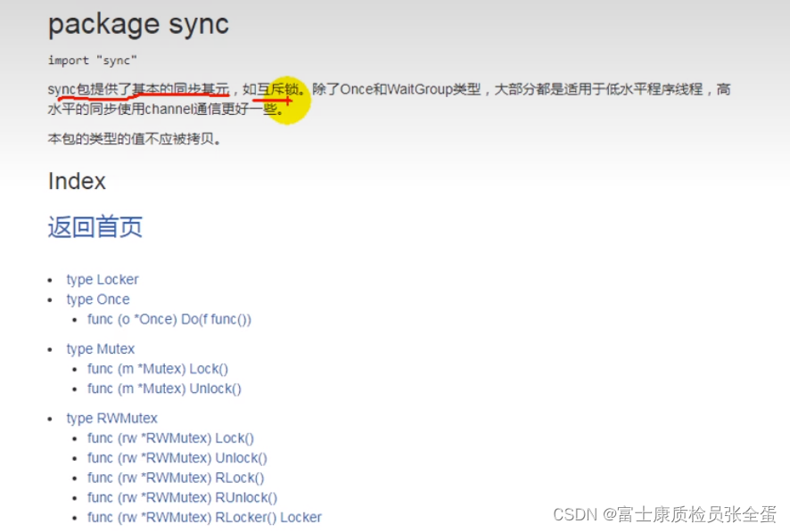Click the highlighted 互斥锁 text
The image size is (790, 532).
271,89
